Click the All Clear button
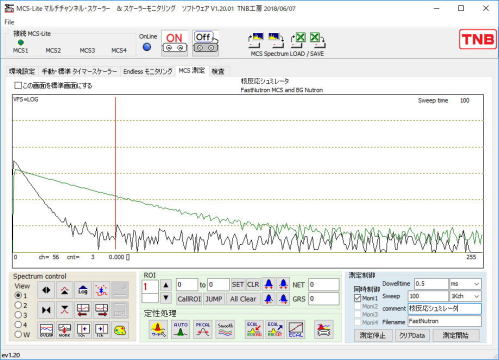Image resolution: width=499 pixels, height=360 pixels. (243, 299)
